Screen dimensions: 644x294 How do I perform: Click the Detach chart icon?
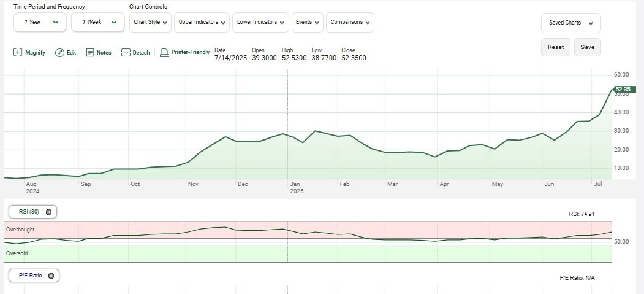point(126,53)
